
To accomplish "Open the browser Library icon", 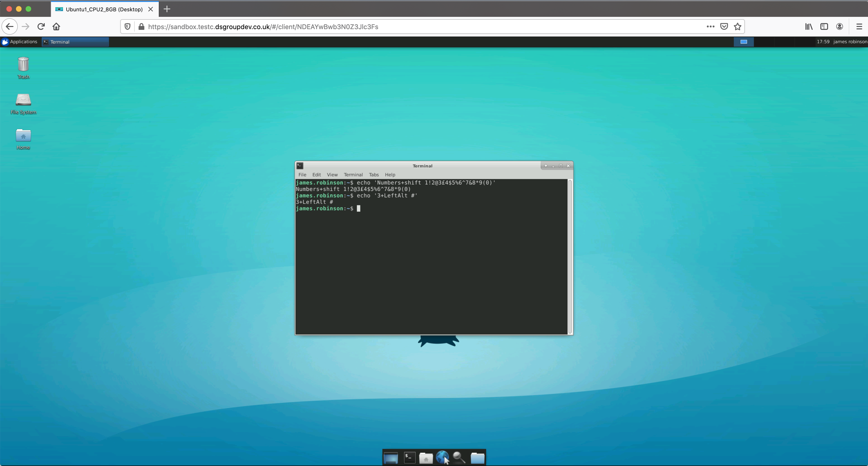I will click(x=809, y=27).
